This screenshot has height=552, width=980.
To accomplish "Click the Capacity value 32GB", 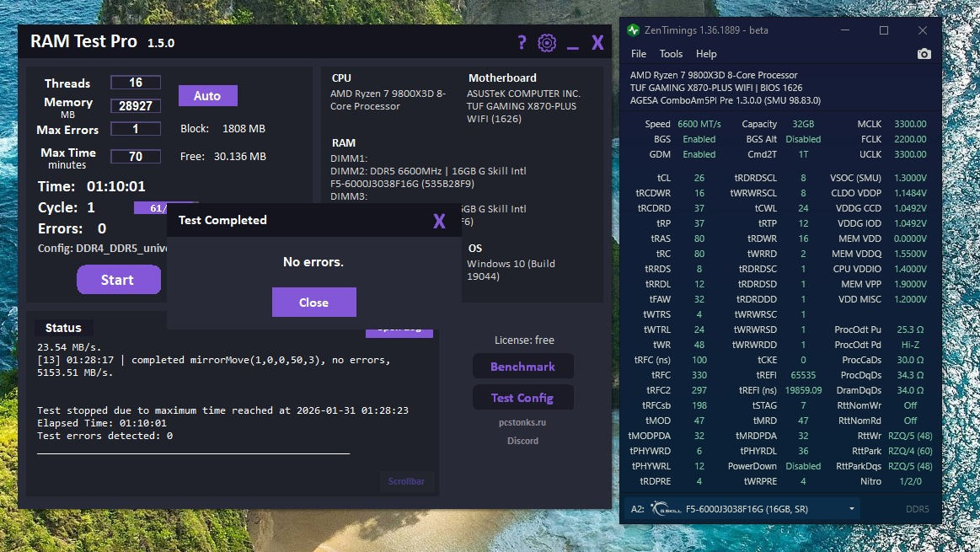I will tap(803, 124).
